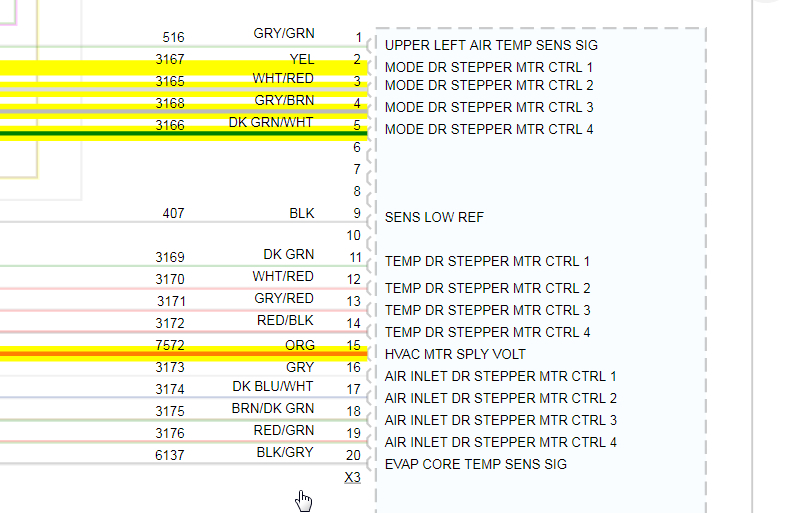
Task: Select circuit number 3176
Action: (170, 433)
